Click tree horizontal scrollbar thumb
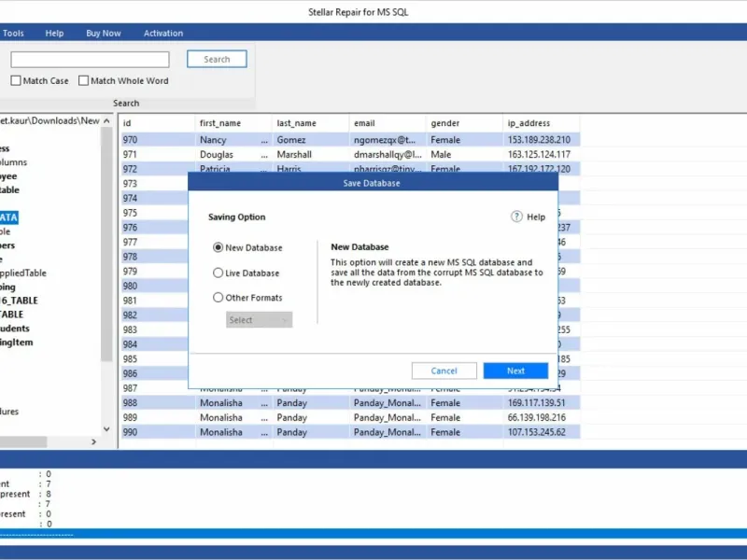 pos(22,441)
